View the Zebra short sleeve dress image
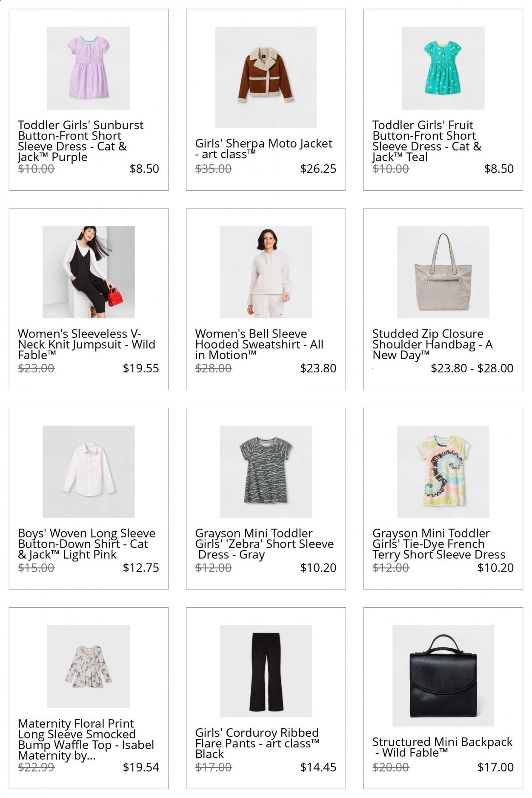Image resolution: width=532 pixels, height=798 pixels. pos(266,472)
